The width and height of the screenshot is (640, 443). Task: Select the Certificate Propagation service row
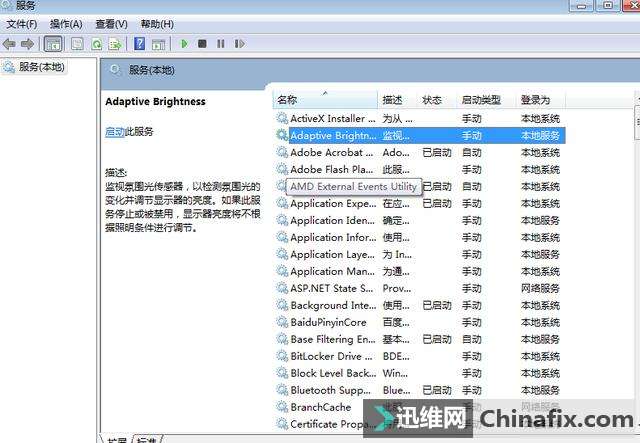click(420, 424)
